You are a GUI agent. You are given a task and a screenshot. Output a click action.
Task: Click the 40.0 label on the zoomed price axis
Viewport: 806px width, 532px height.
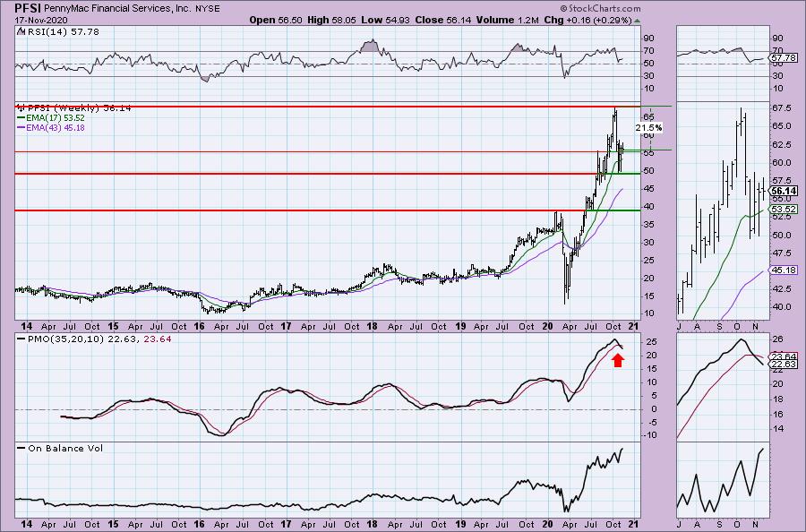[781, 307]
